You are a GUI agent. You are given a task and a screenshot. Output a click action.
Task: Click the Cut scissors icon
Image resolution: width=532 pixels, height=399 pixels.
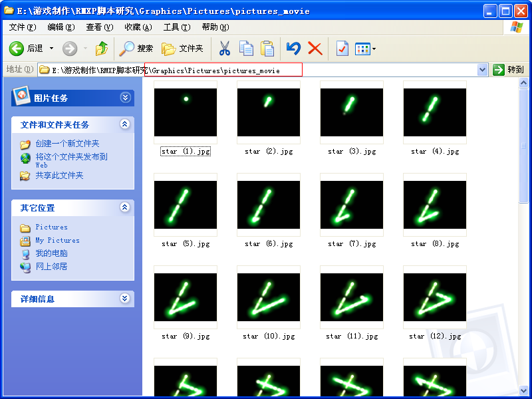tap(224, 49)
